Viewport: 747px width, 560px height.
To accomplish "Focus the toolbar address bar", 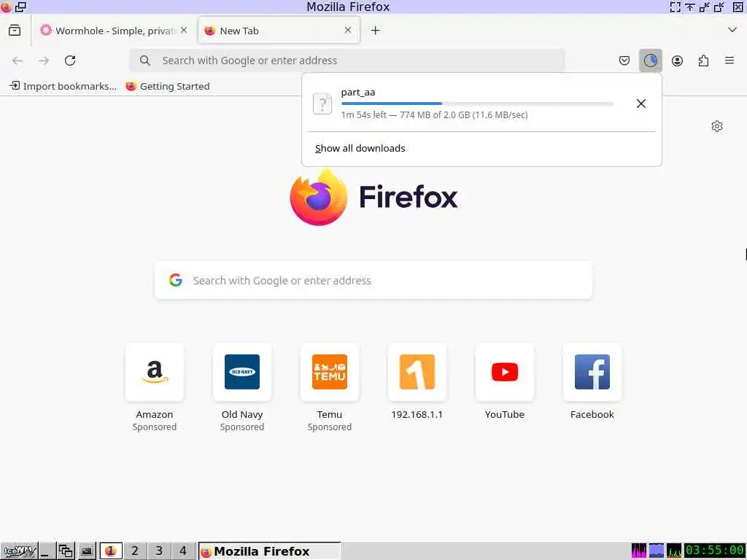I will [x=347, y=61].
